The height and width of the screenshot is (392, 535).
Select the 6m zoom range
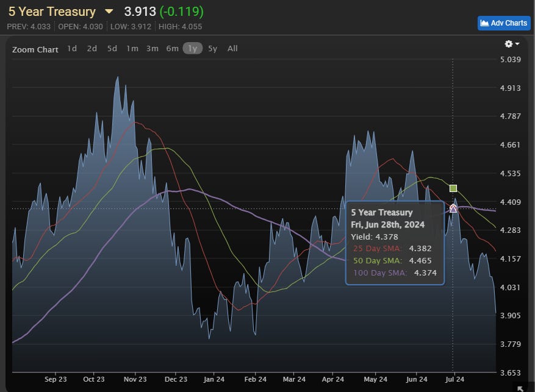[172, 48]
